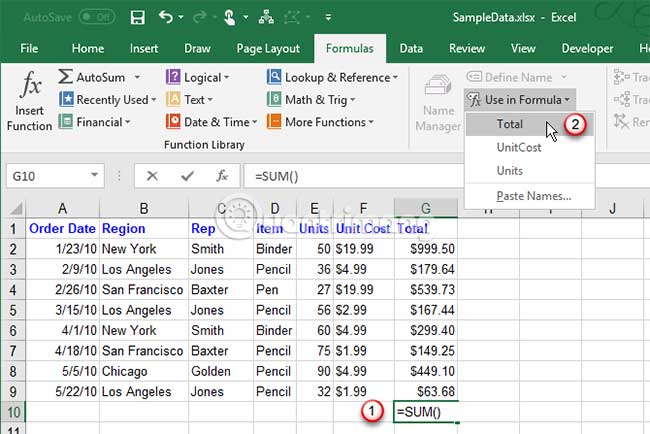Switch to the Data tab
The width and height of the screenshot is (650, 434).
click(x=411, y=48)
